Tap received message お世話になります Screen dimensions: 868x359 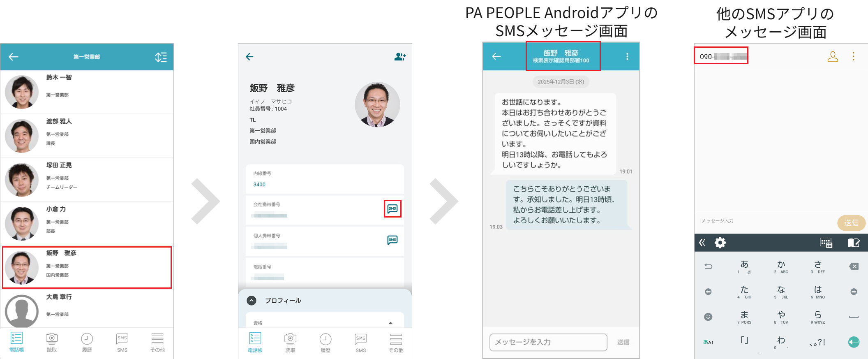click(x=555, y=134)
